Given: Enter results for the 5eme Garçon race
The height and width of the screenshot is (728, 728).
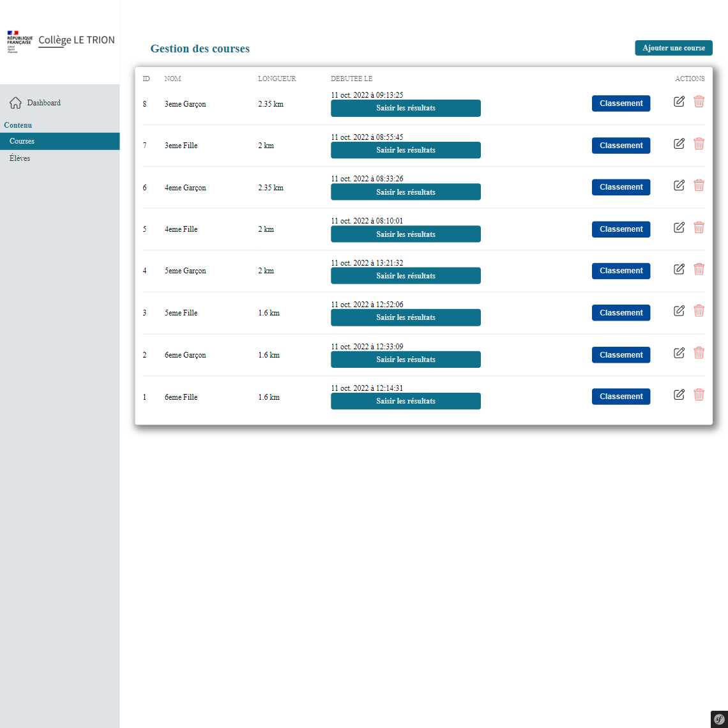Looking at the screenshot, I should (x=406, y=276).
